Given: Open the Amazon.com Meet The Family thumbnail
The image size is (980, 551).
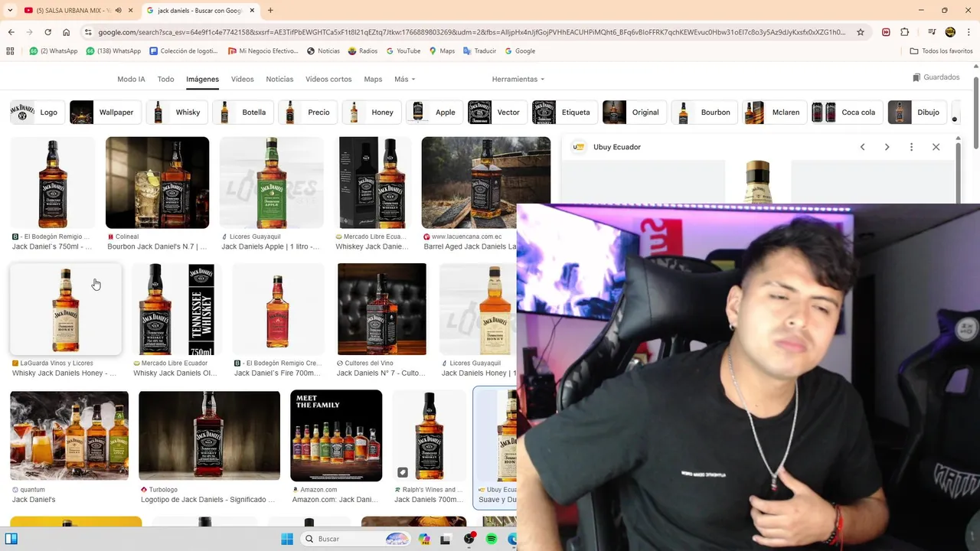Looking at the screenshot, I should click(336, 435).
